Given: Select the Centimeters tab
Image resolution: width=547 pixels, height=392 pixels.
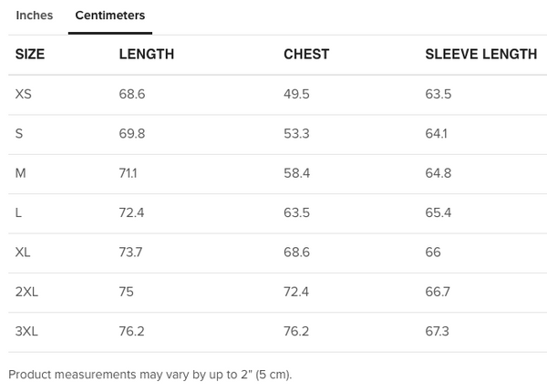Looking at the screenshot, I should (109, 15).
